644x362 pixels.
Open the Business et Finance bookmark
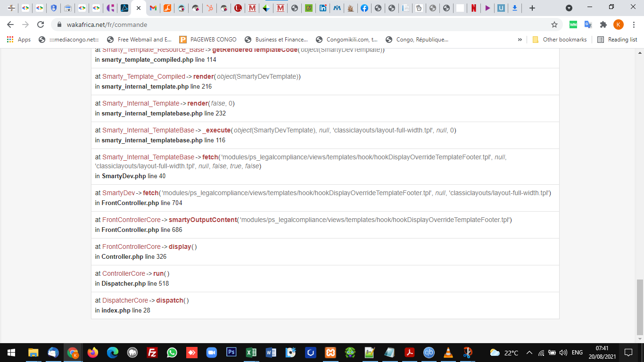pos(276,40)
